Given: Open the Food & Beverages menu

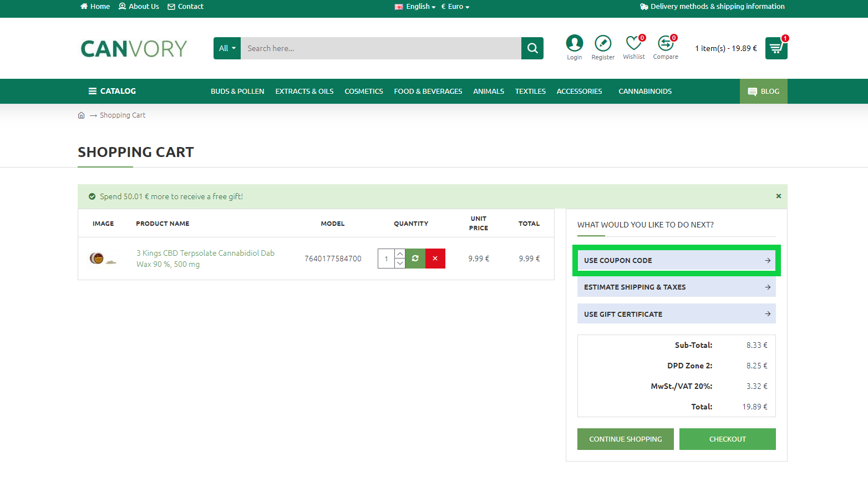Looking at the screenshot, I should pos(428,92).
